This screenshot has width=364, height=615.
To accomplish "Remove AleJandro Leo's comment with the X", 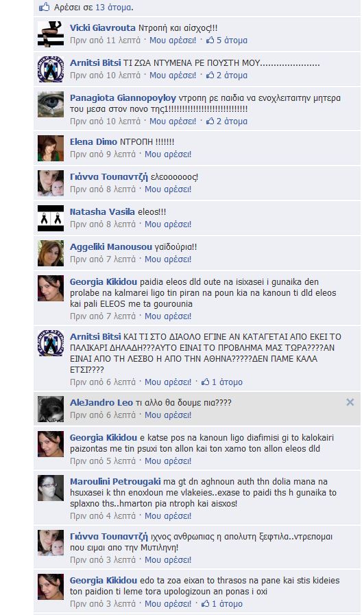I will tap(350, 402).
